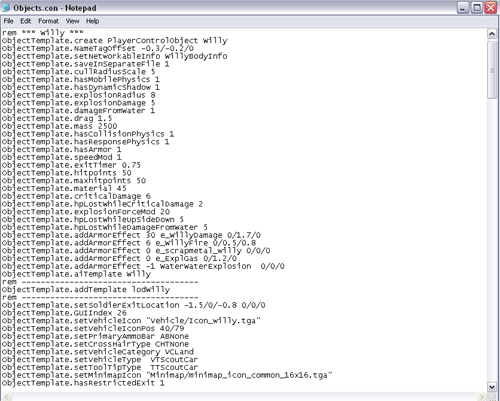The image size is (500, 401).
Task: Click the vertical scrollbar up arrow
Action: coord(492,34)
